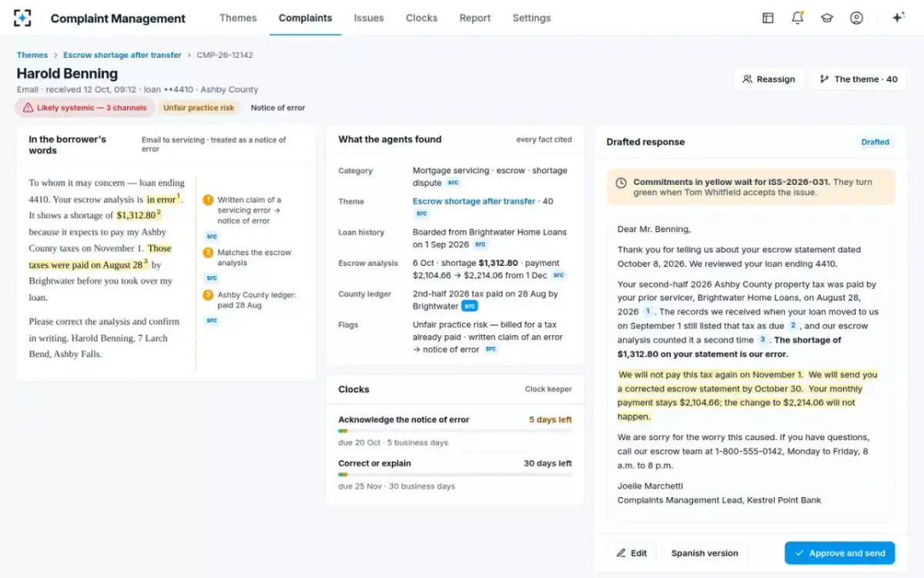Image resolution: width=924 pixels, height=578 pixels.
Task: Open src badge in the Flags row
Action: (490, 349)
